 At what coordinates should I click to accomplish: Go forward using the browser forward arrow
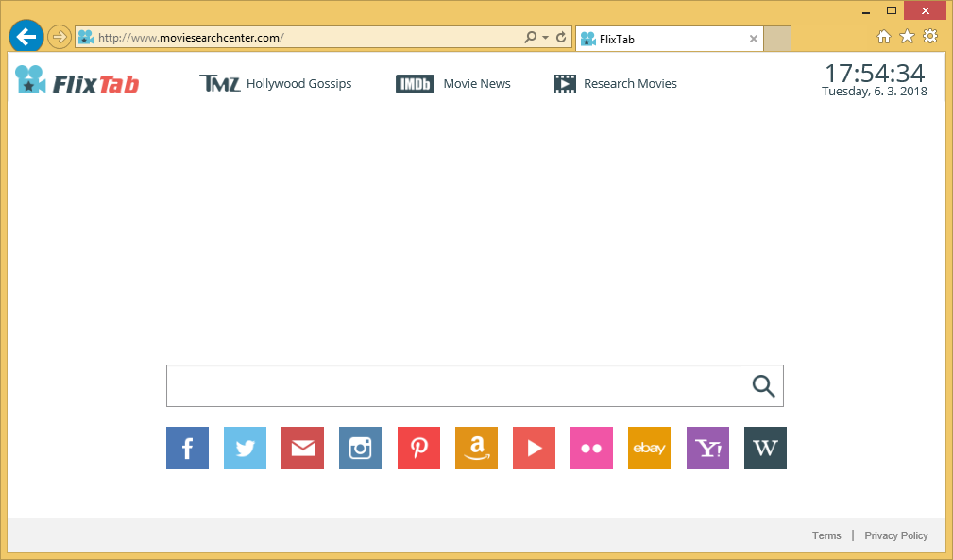(59, 37)
